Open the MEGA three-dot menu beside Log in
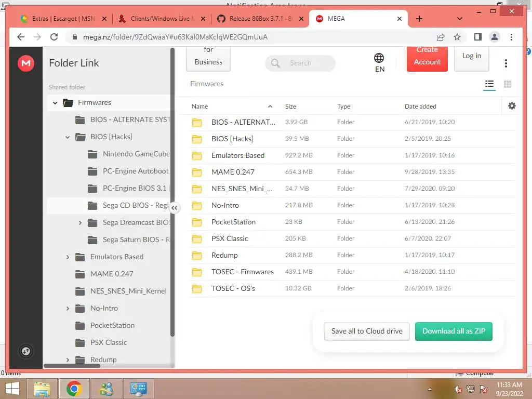This screenshot has height=399, width=532. 506,63
